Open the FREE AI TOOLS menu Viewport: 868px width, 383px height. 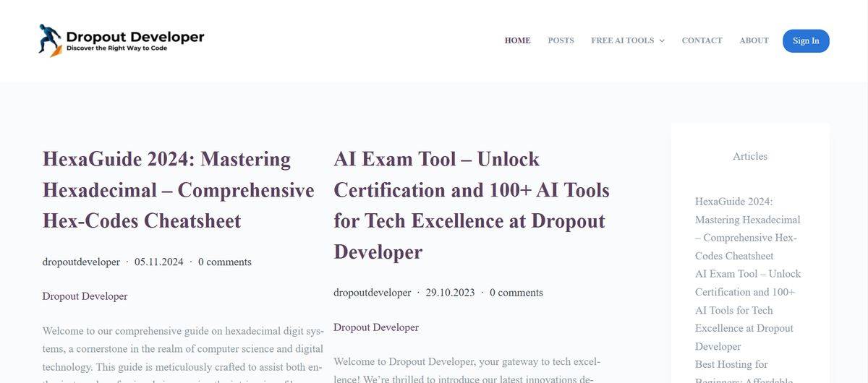tap(622, 40)
